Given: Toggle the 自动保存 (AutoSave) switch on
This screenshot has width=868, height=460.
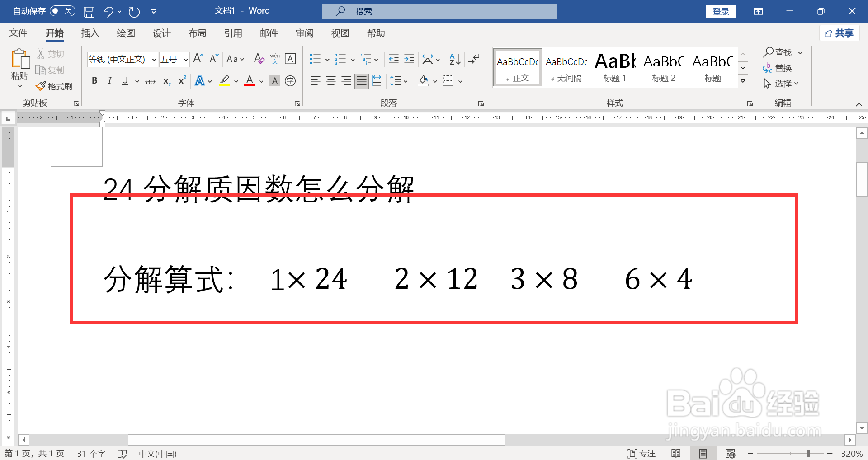Looking at the screenshot, I should click(62, 11).
